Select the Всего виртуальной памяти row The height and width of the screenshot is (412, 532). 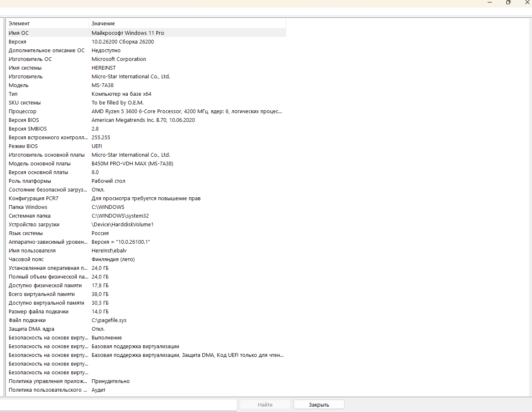pyautogui.click(x=146, y=294)
